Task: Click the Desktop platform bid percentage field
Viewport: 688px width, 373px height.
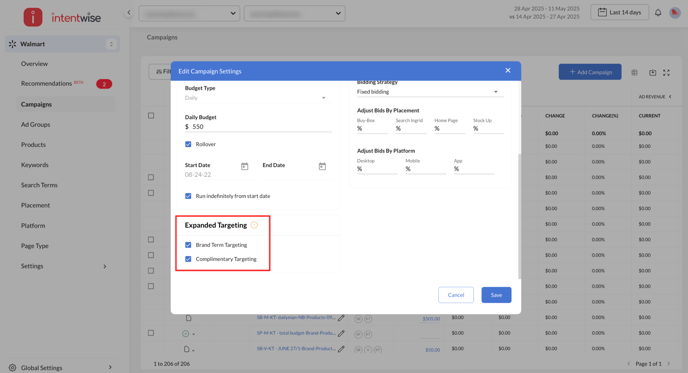Action: [377, 169]
